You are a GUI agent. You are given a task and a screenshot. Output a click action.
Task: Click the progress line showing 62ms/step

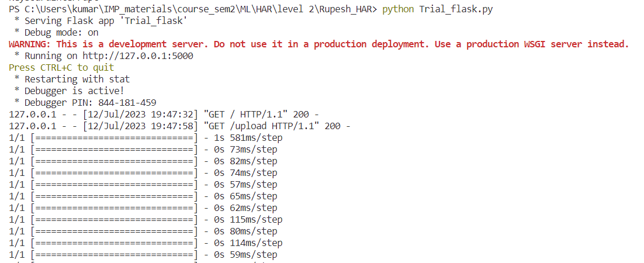pos(143,208)
